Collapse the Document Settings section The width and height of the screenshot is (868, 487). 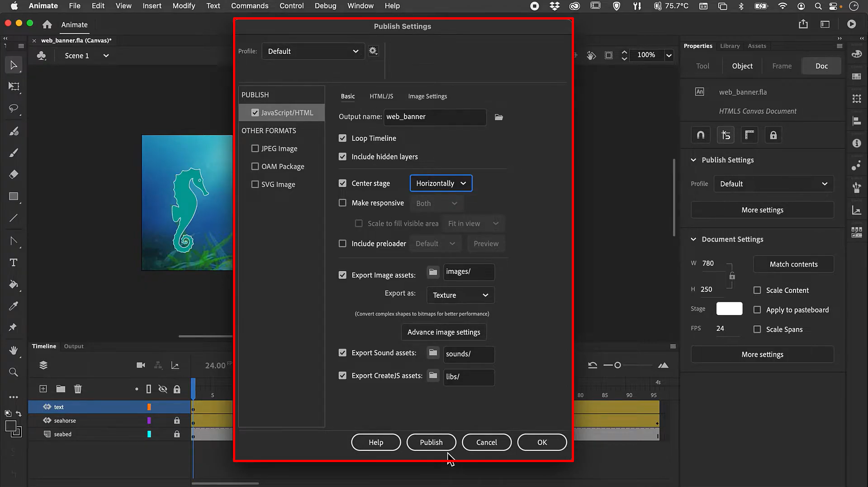(x=694, y=239)
